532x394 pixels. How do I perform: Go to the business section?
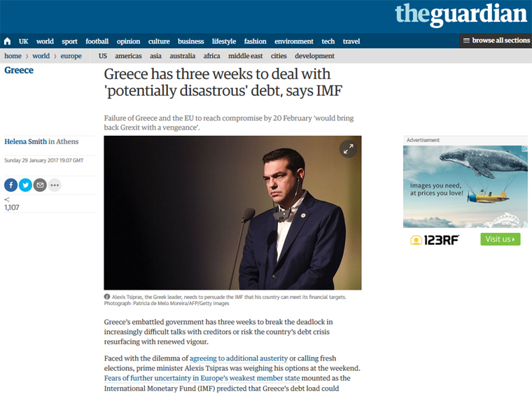(x=190, y=41)
